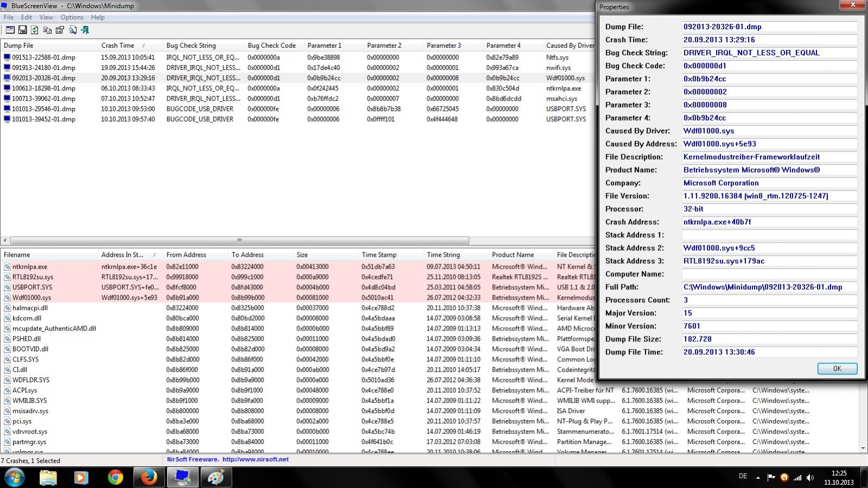The width and height of the screenshot is (868, 488).
Task: Click the file icon beside ACPI.sys
Action: 7,390
